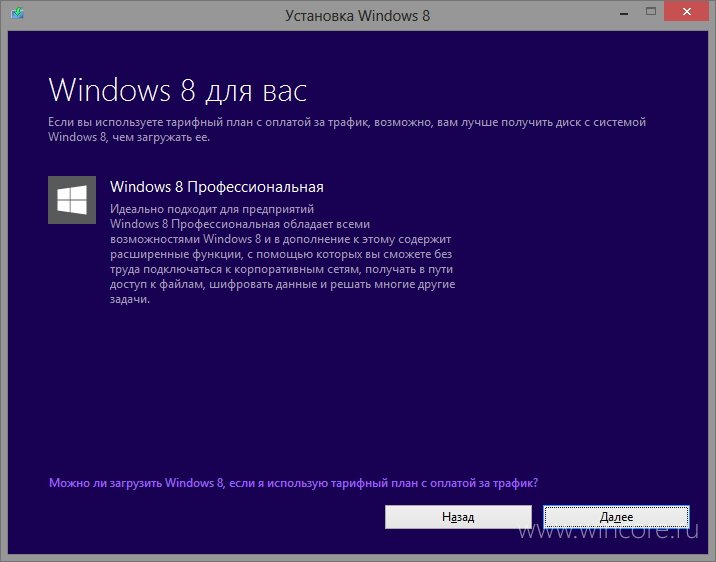Maximize the Установка Windows 8 window
The height and width of the screenshot is (562, 716).
pyautogui.click(x=651, y=12)
